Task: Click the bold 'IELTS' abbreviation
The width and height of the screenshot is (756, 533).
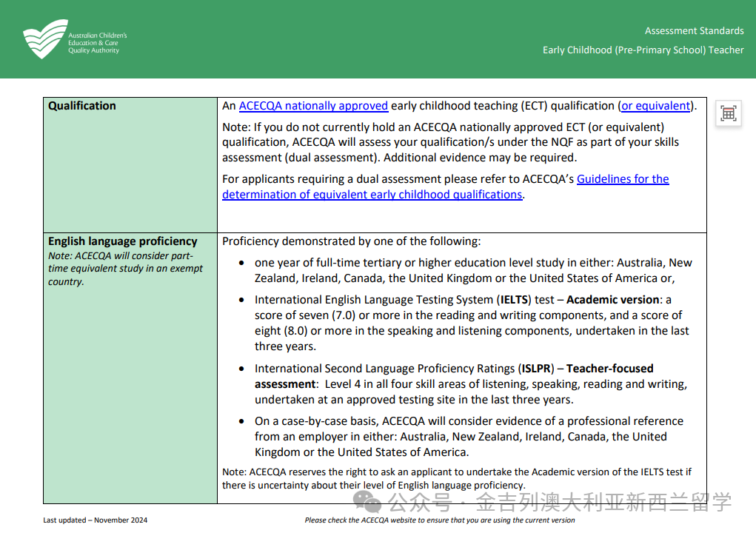Action: coord(515,300)
